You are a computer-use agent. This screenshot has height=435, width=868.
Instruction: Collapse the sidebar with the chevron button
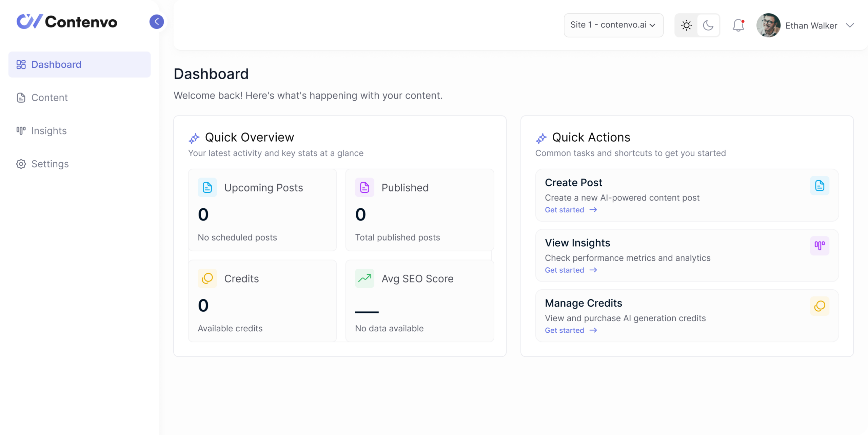(157, 21)
